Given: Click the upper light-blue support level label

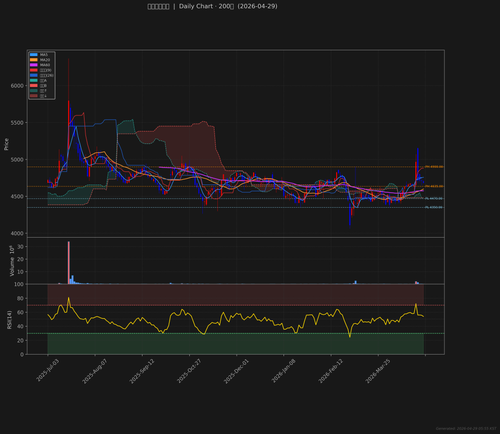Looking at the screenshot, I should [x=434, y=199].
